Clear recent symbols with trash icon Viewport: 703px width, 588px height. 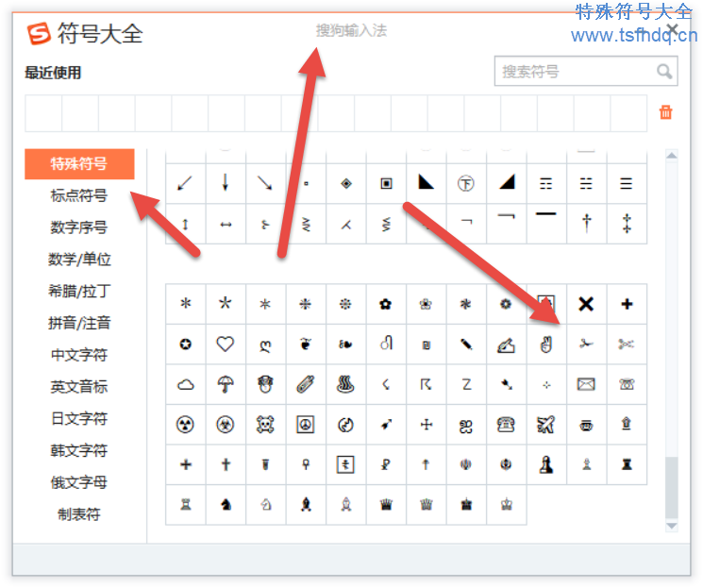pyautogui.click(x=666, y=112)
